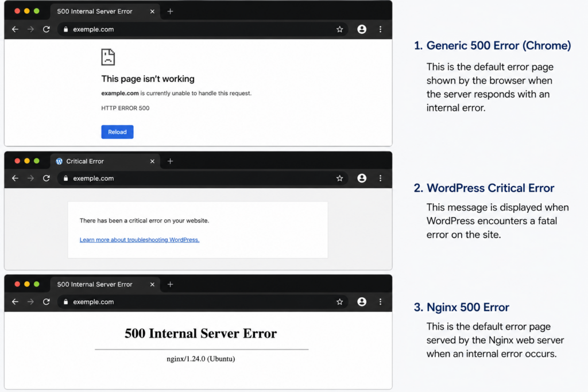WordPress favicon on Critical Error tab
Image resolution: width=588 pixels, height=392 pixels.
[x=59, y=161]
